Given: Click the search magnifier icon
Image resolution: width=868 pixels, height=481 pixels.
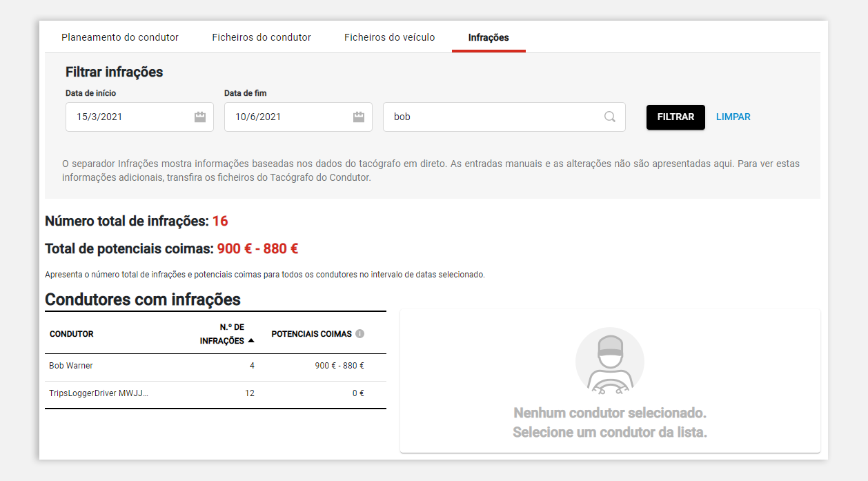Looking at the screenshot, I should click(x=610, y=117).
